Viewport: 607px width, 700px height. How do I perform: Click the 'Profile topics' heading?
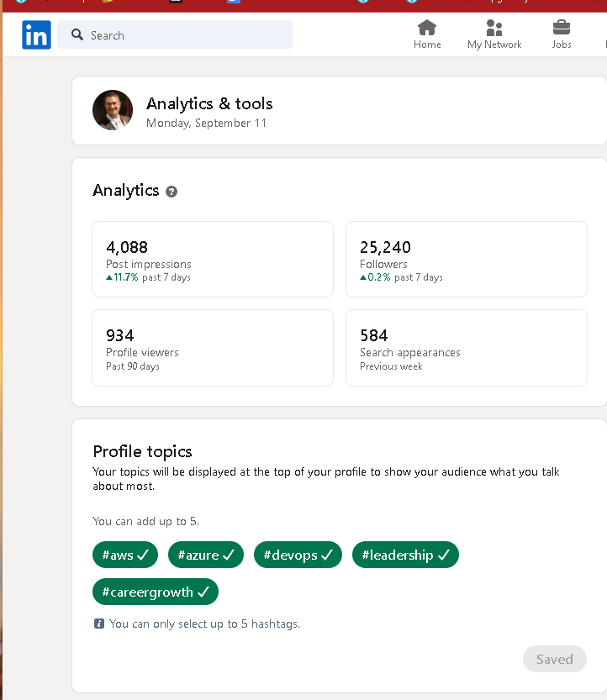(x=142, y=452)
